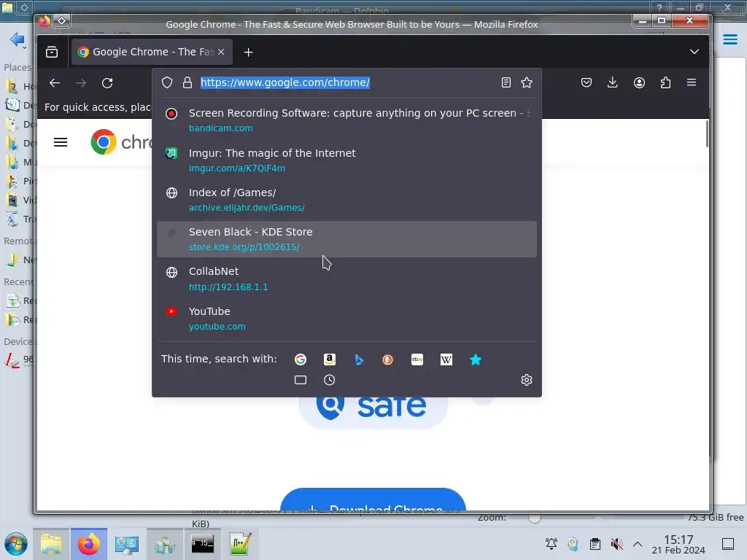The height and width of the screenshot is (560, 747).
Task: Search bookmarks with the blue star
Action: [476, 359]
